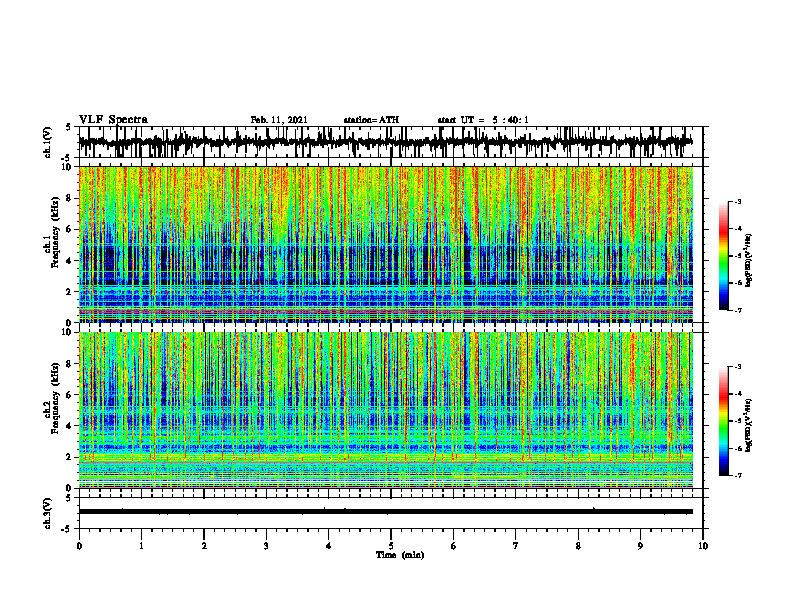Click the 4 kHz tick of ch.2 axis
792x612 pixels.
(70, 426)
